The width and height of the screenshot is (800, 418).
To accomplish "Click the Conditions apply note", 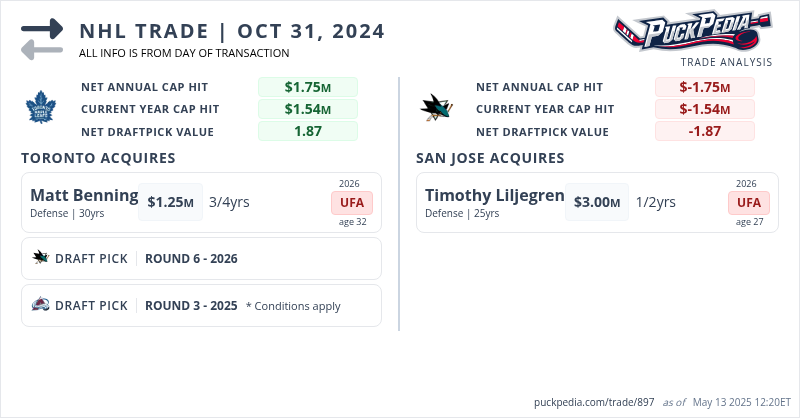I will coord(293,306).
